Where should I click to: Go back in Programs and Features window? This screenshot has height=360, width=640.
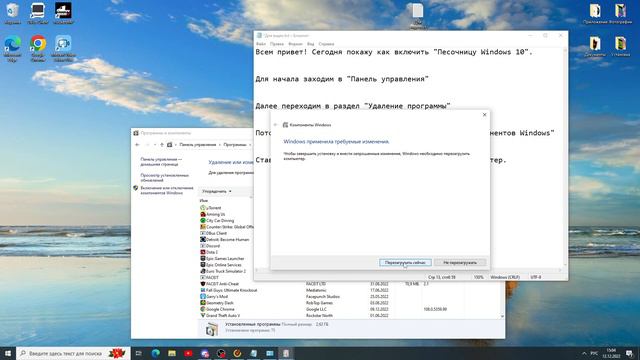pos(138,144)
